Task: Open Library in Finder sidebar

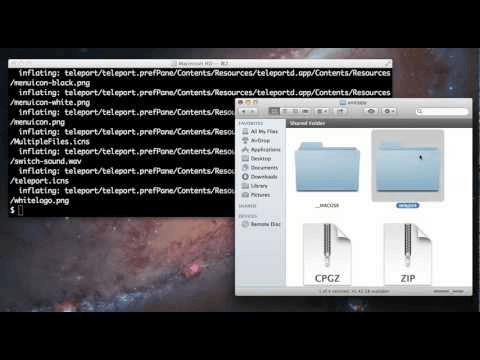Action: coord(255,185)
